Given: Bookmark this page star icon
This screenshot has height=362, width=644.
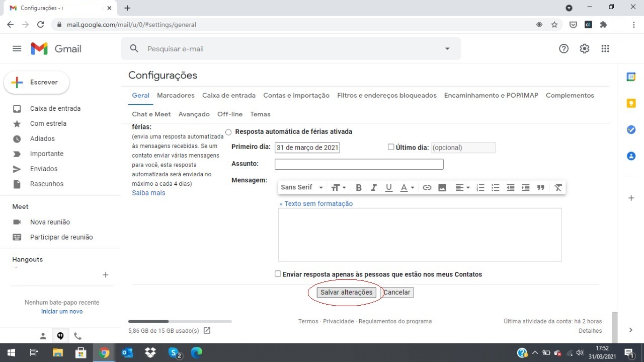Looking at the screenshot, I should [554, 25].
